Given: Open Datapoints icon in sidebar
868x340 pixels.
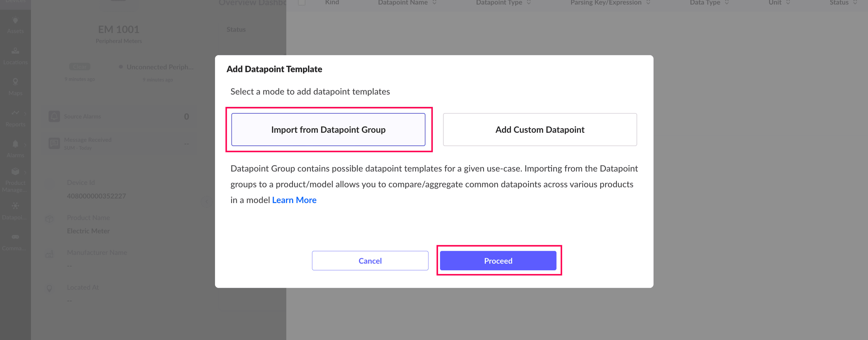Looking at the screenshot, I should tap(15, 206).
